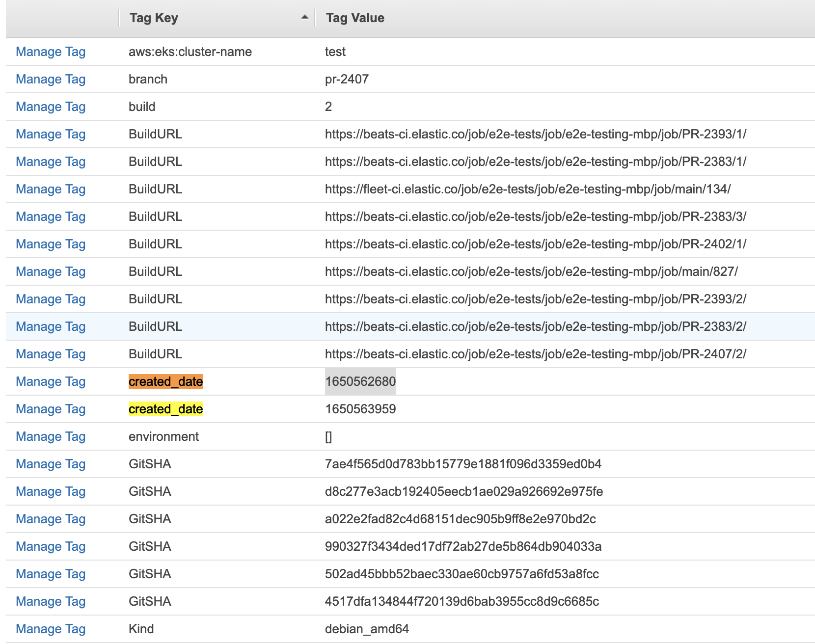Select GitSHA value d8c277e3acb192405eecb1ae029a926692e975fe
Image resolution: width=815 pixels, height=644 pixels.
tap(464, 491)
